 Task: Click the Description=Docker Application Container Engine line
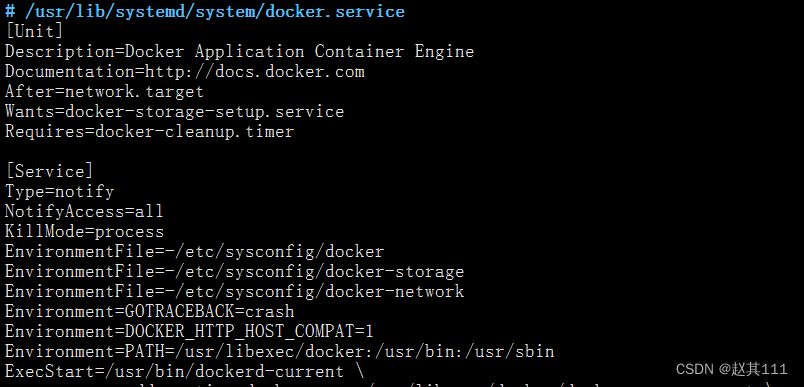click(239, 51)
